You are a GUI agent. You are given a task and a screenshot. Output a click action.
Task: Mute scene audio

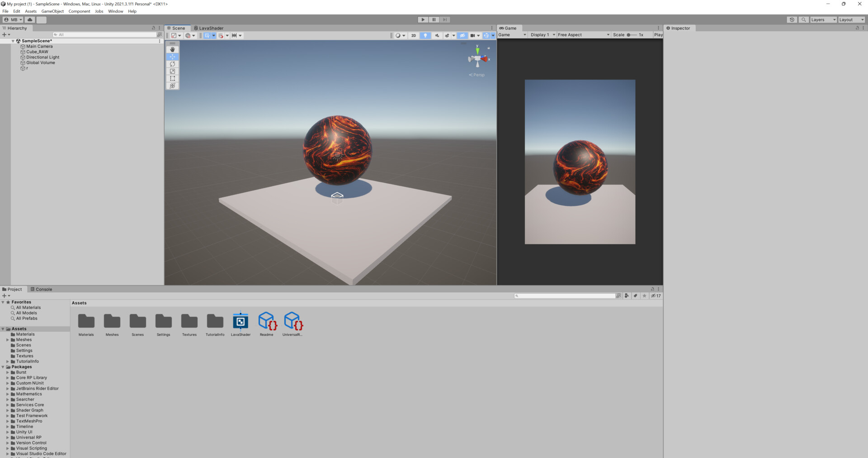pos(437,35)
